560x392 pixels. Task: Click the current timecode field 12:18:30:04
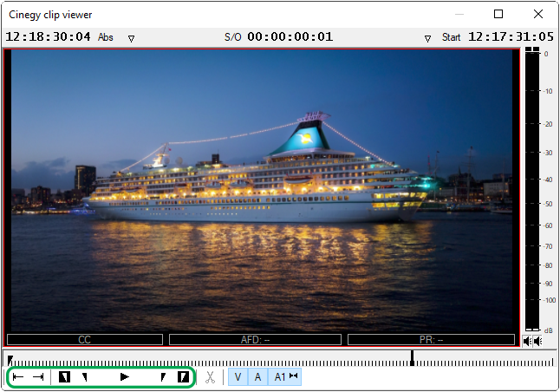click(49, 37)
